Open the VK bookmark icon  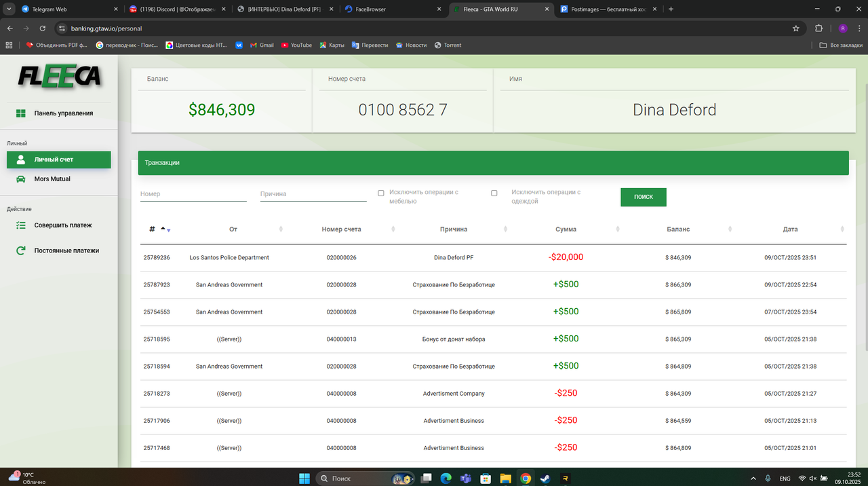tap(239, 45)
